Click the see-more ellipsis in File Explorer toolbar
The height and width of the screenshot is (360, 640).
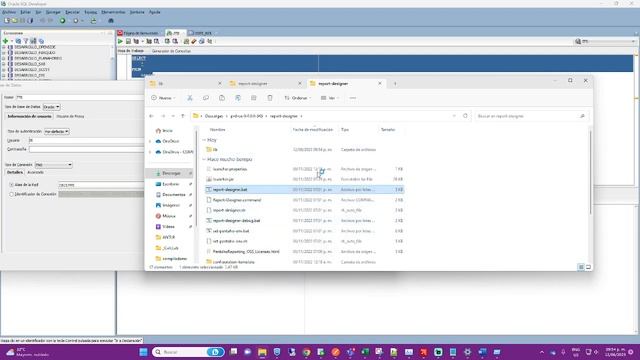pyautogui.click(x=353, y=98)
